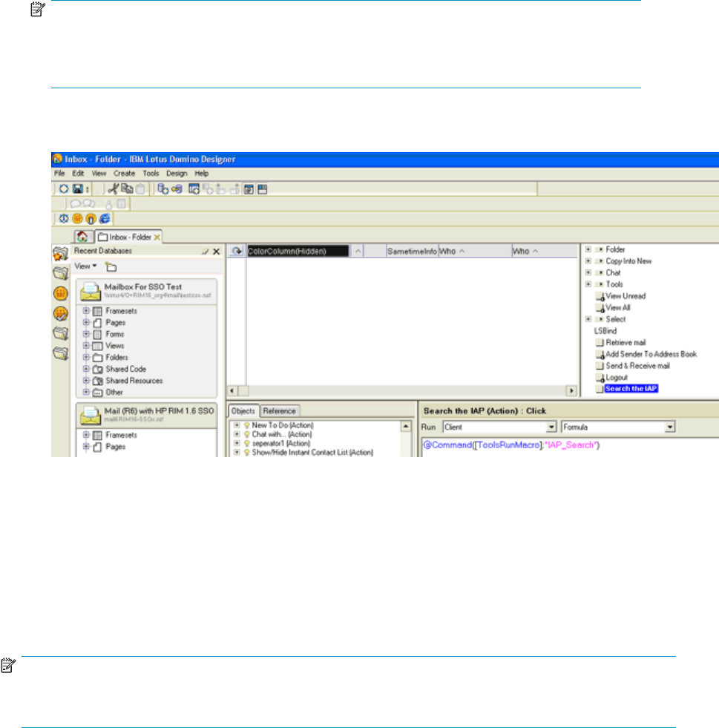Image resolution: width=719 pixels, height=728 pixels.
Task: Switch to the Reference tab
Action: pos(279,411)
